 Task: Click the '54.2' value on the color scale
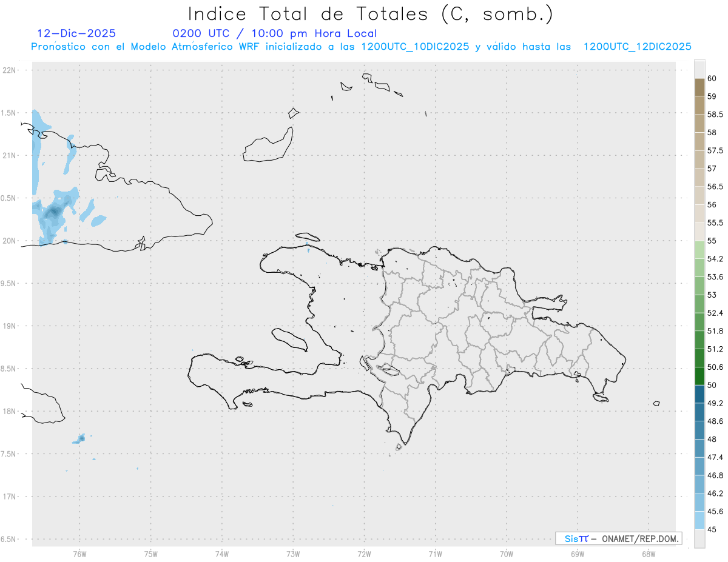coord(715,259)
